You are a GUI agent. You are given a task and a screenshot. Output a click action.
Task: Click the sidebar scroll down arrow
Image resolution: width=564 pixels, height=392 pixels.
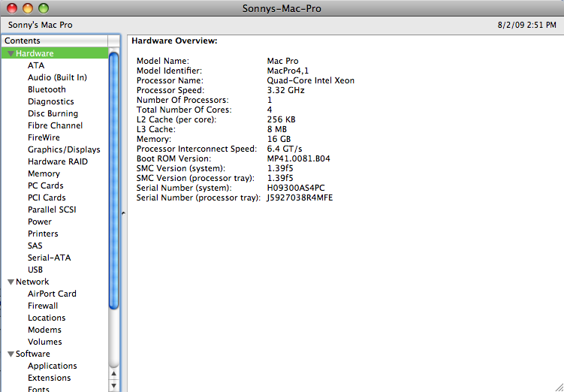113,386
